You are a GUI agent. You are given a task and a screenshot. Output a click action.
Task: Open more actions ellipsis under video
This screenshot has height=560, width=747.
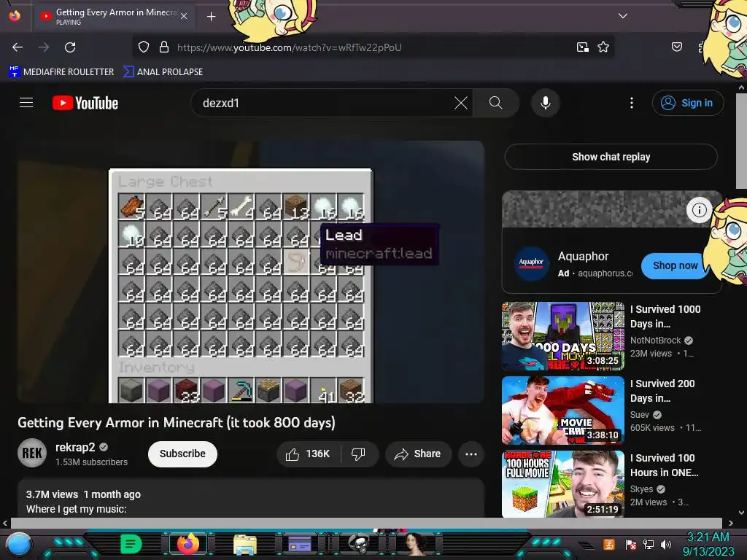[471, 454]
